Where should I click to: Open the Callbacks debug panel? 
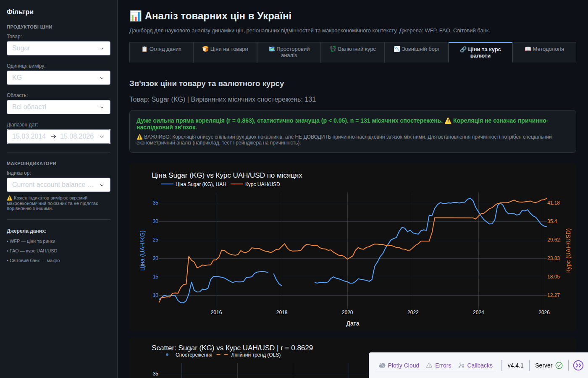475,365
